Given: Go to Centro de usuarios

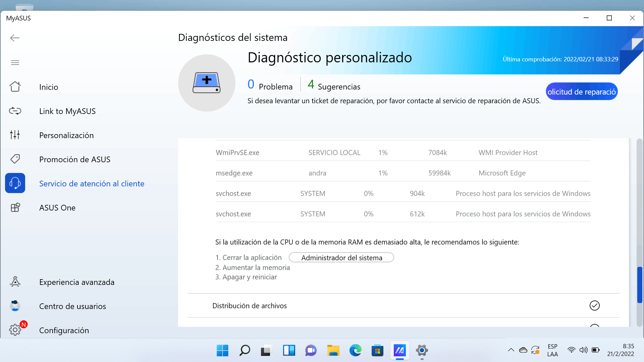Looking at the screenshot, I should click(x=72, y=306).
